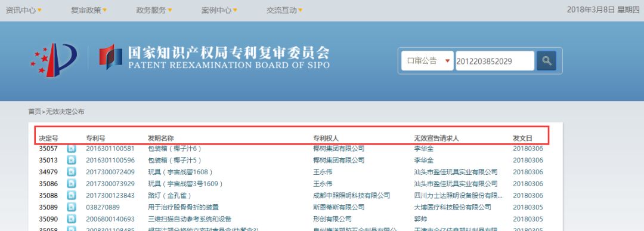
Task: Click the search input containing 2012203852029
Action: tap(495, 61)
